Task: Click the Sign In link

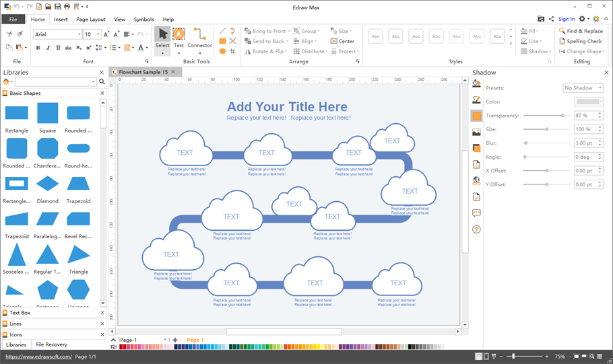Action: coord(567,20)
